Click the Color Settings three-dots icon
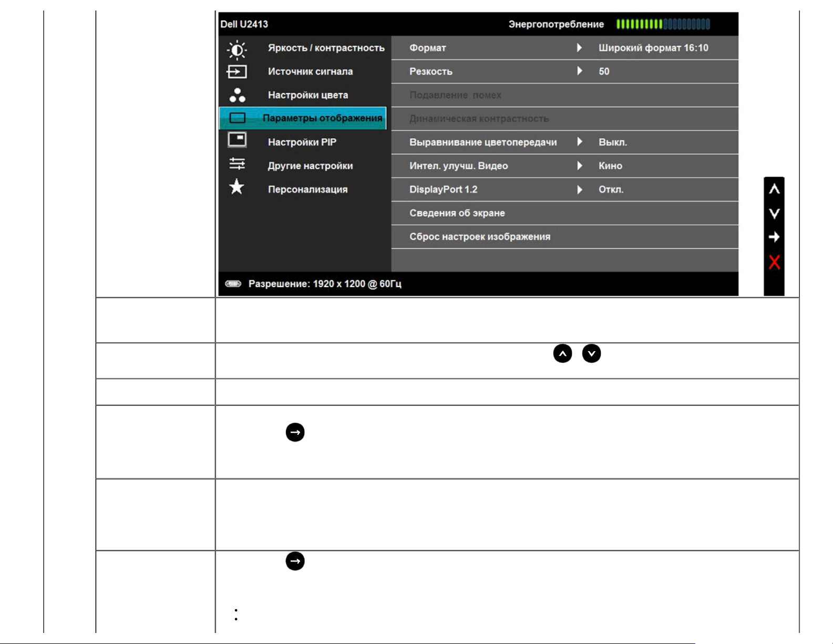This screenshot has width=833, height=644. pos(237,95)
